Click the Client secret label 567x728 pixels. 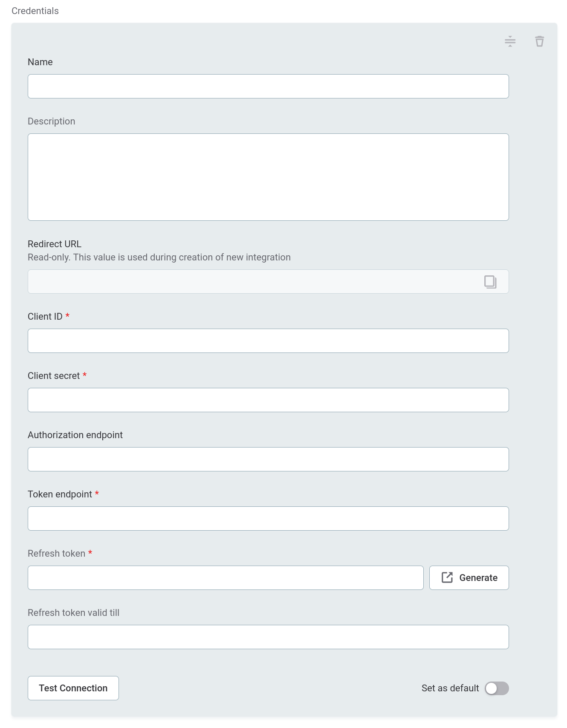(x=54, y=376)
